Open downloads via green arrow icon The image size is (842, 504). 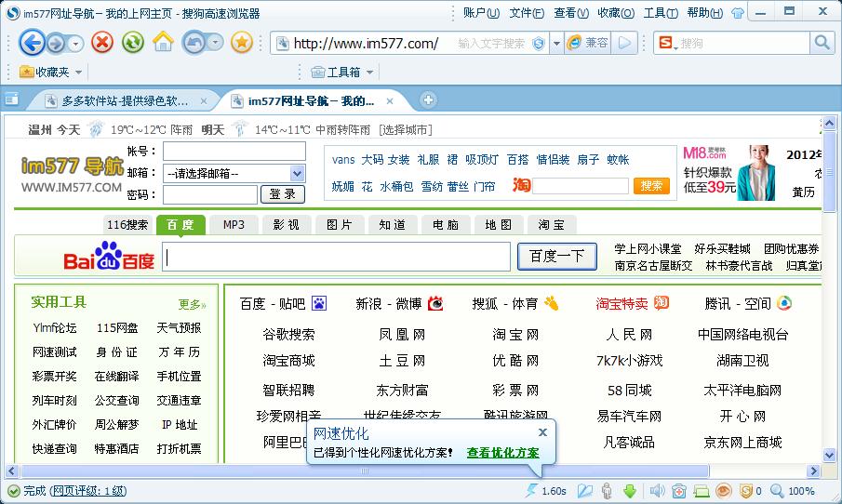(629, 491)
